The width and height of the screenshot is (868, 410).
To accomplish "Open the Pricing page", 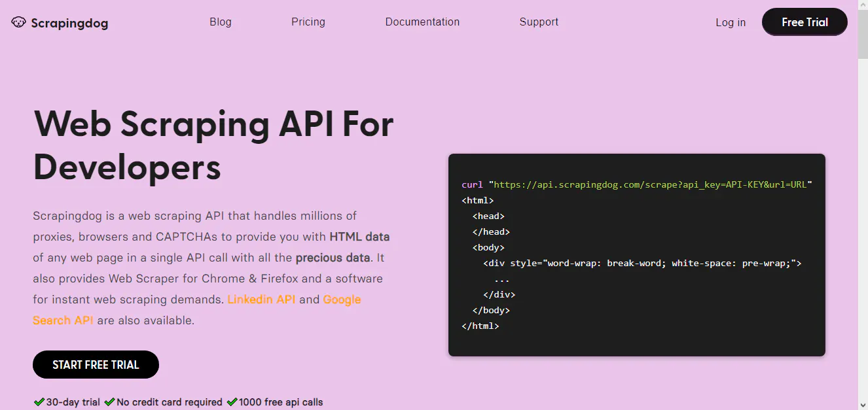I will [x=308, y=22].
